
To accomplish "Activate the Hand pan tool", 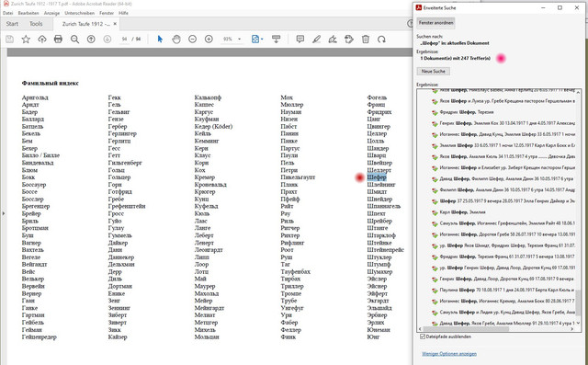I will click(176, 39).
